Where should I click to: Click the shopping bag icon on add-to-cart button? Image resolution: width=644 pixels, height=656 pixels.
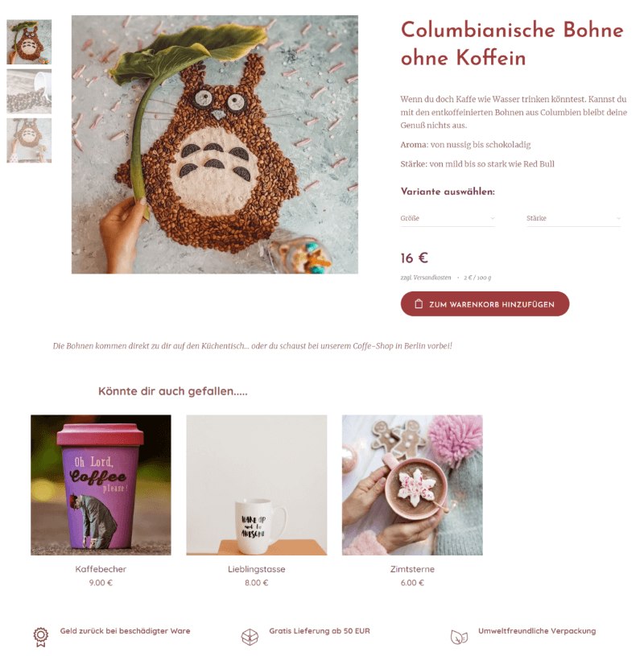[419, 304]
